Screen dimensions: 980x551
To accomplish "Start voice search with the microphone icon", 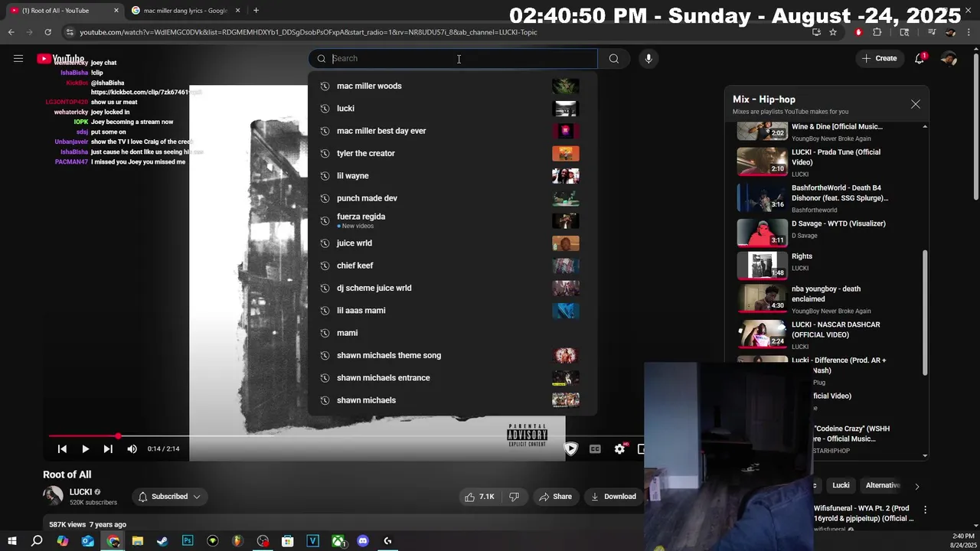I will click(x=648, y=58).
